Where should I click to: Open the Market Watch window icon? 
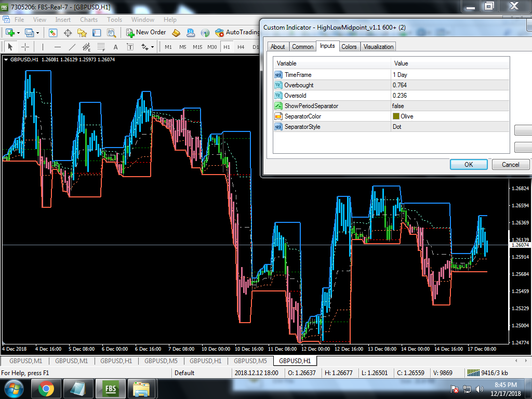(x=53, y=33)
